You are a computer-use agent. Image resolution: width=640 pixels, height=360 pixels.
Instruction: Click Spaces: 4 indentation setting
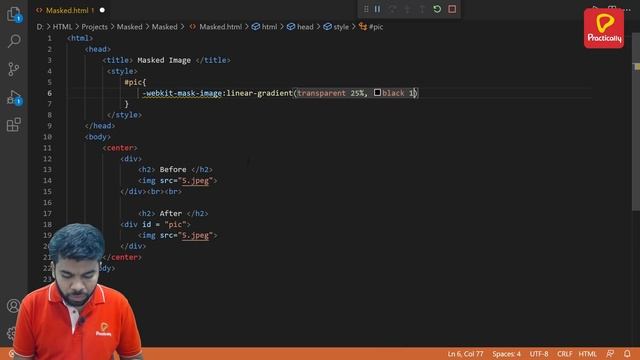[x=506, y=354]
